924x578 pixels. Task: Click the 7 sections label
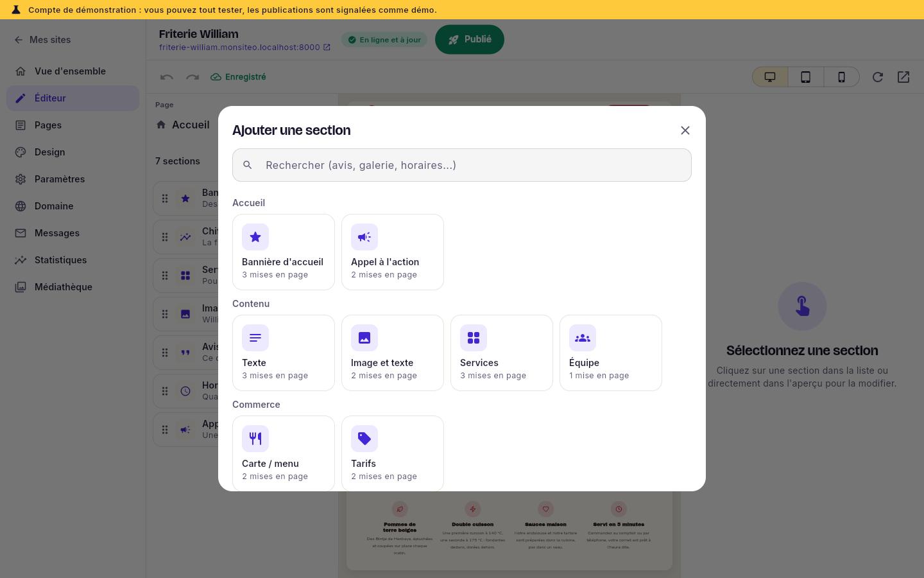(178, 161)
